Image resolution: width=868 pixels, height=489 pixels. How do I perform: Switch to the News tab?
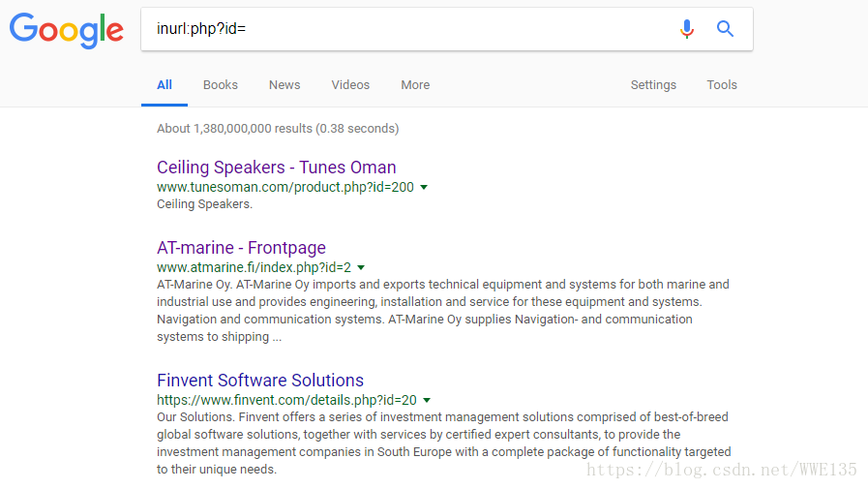coord(284,85)
